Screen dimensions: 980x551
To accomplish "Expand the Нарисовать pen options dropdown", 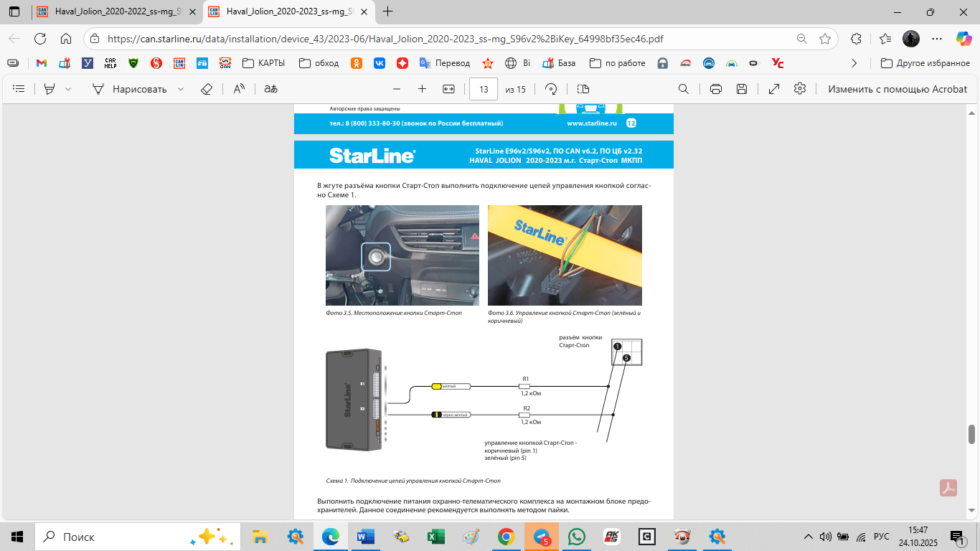I will (180, 89).
